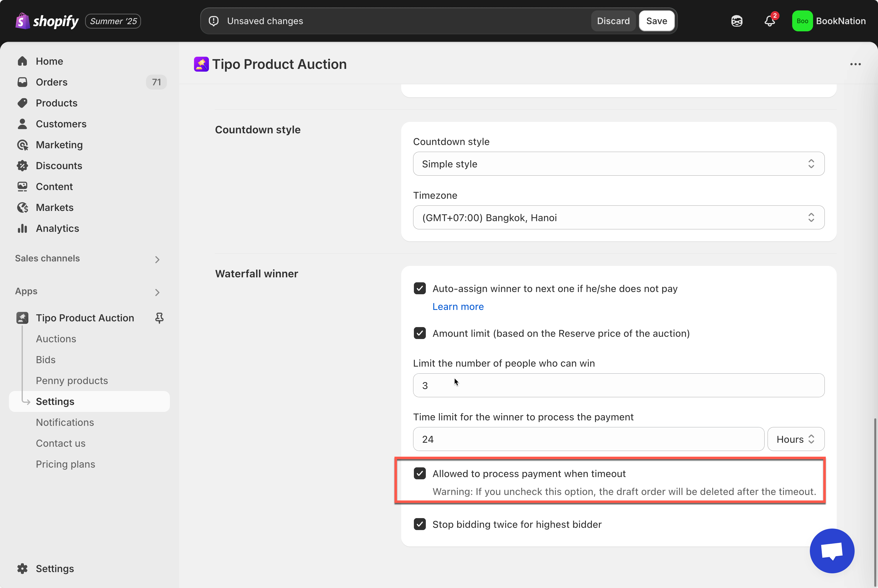The height and width of the screenshot is (588, 878).
Task: Click the notifications bell icon
Action: click(x=769, y=21)
